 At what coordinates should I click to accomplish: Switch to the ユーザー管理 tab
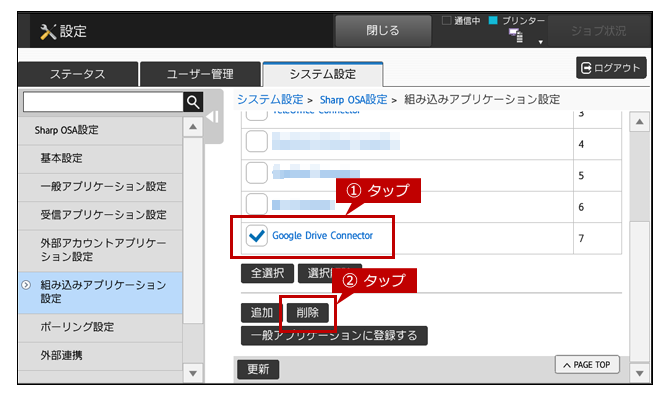200,74
